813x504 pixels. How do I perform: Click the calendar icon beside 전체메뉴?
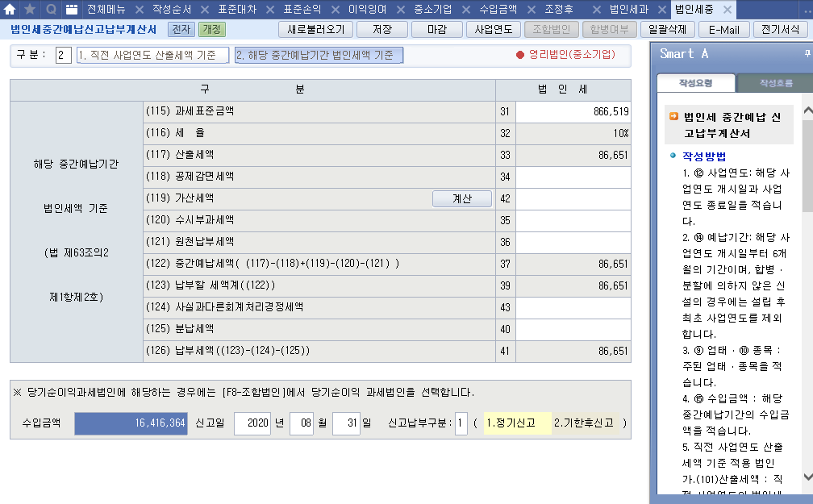tap(72, 10)
